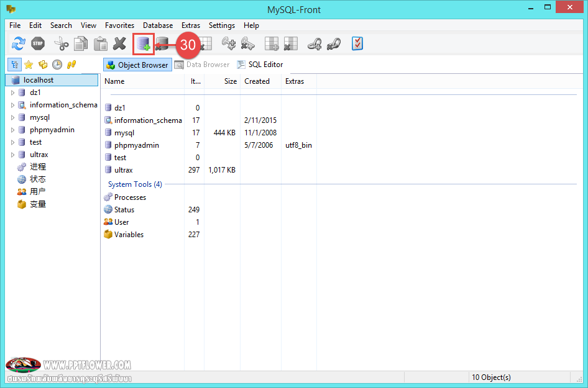Open the Extras menu
Screen dimensions: 588x388
[x=191, y=25]
